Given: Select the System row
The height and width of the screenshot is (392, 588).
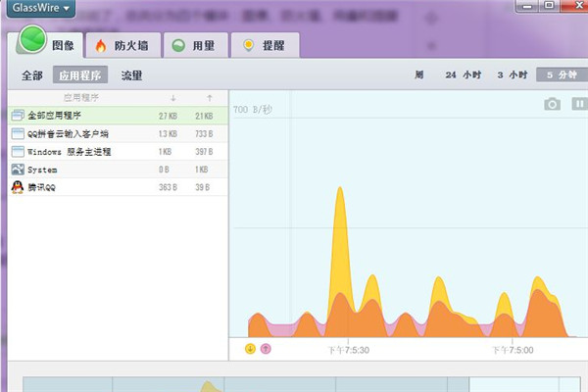Looking at the screenshot, I should tap(119, 170).
